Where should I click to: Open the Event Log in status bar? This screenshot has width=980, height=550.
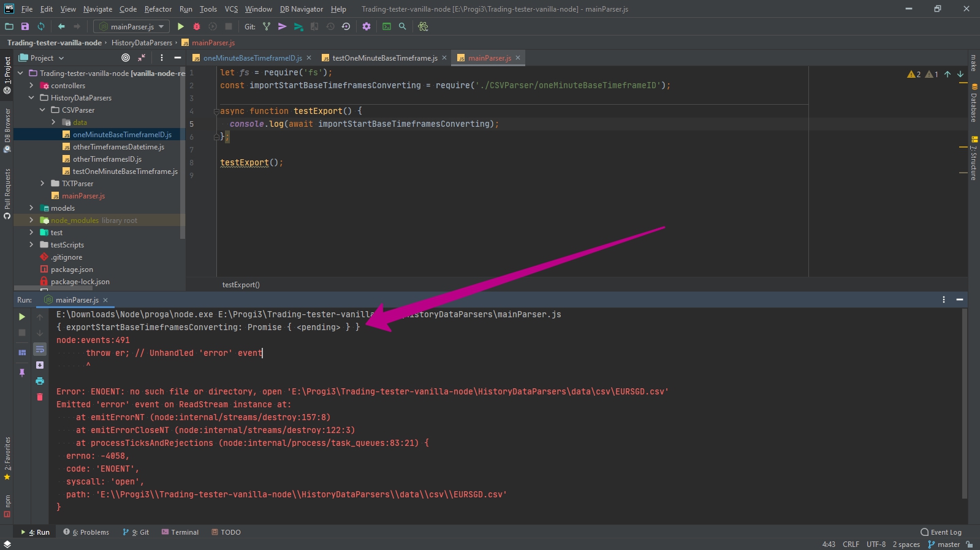pyautogui.click(x=941, y=532)
